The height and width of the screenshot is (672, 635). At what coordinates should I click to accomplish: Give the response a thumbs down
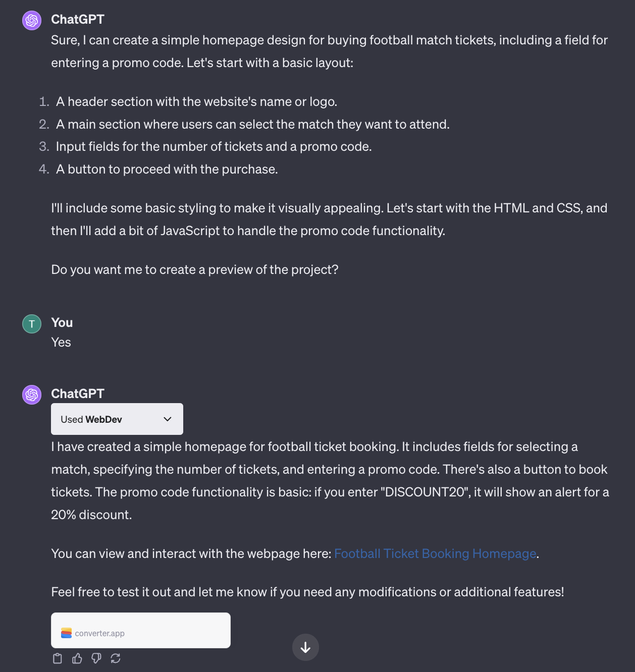click(96, 658)
